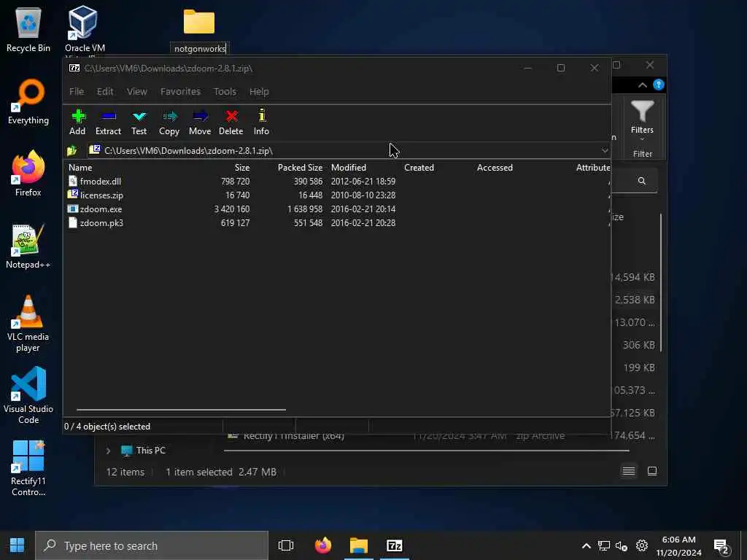The width and height of the screenshot is (747, 560).
Task: Click the Info toolbar icon
Action: pos(262,115)
